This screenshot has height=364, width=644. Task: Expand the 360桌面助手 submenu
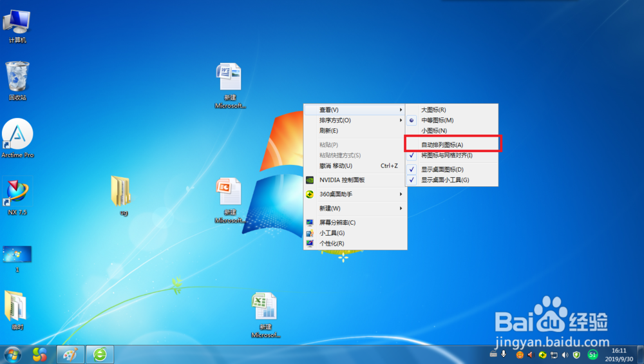[x=355, y=194]
